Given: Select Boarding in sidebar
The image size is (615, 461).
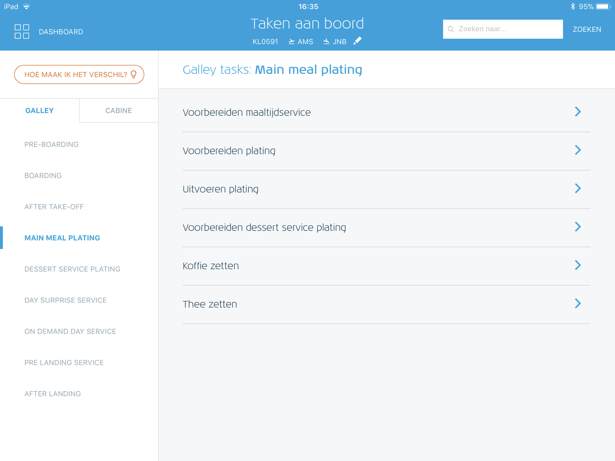Looking at the screenshot, I should pyautogui.click(x=43, y=175).
